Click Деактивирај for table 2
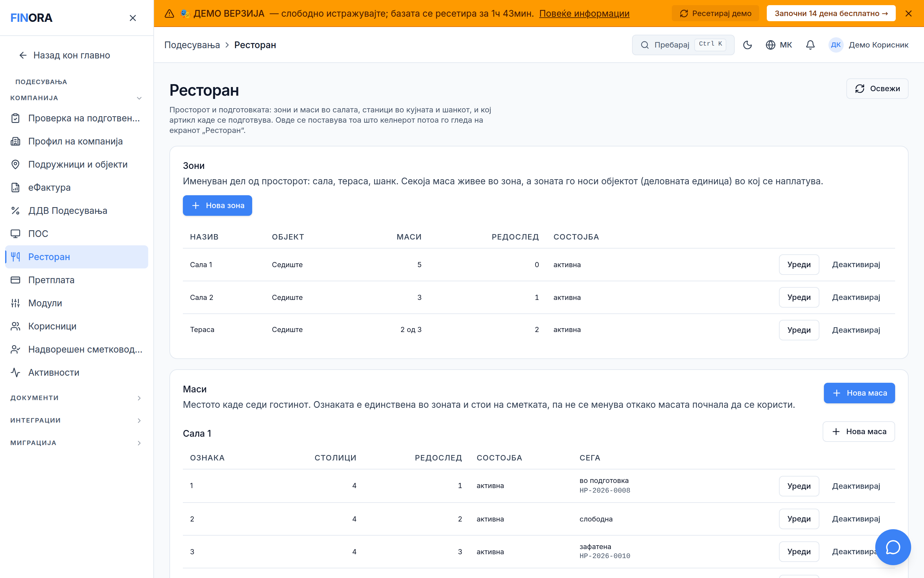The width and height of the screenshot is (924, 578). (856, 519)
